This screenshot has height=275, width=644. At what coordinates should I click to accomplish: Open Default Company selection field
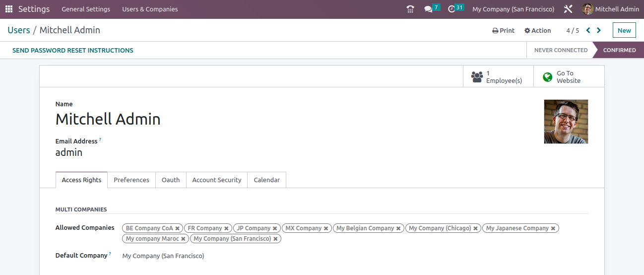[355, 256]
